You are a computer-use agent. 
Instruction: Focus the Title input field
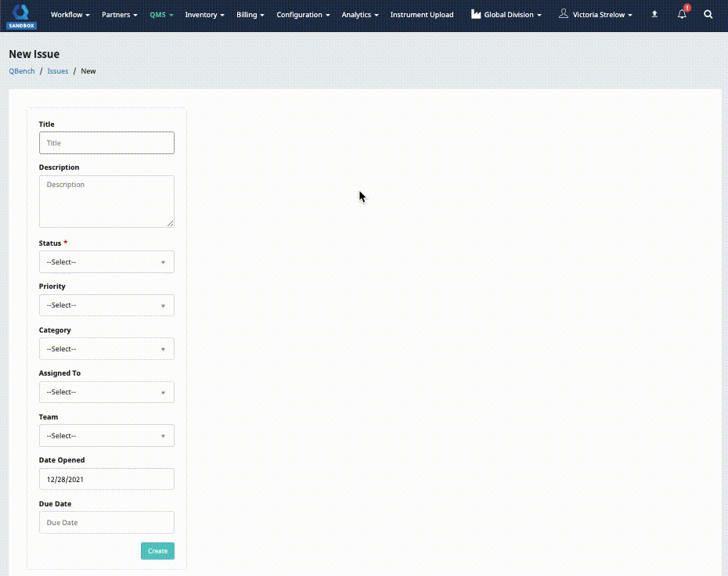(x=106, y=143)
